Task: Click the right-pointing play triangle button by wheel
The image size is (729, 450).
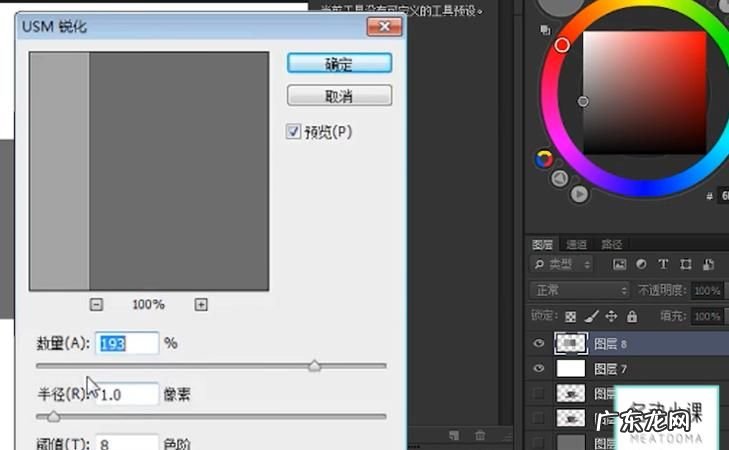Action: tap(579, 194)
